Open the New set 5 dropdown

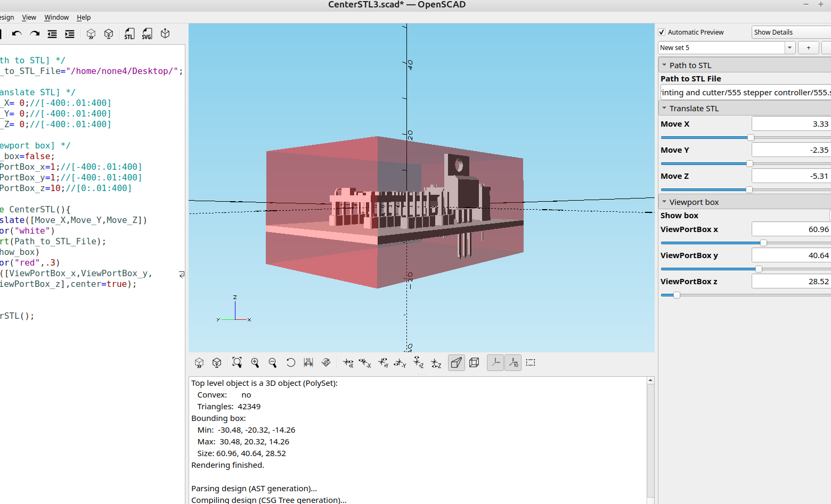click(x=789, y=47)
